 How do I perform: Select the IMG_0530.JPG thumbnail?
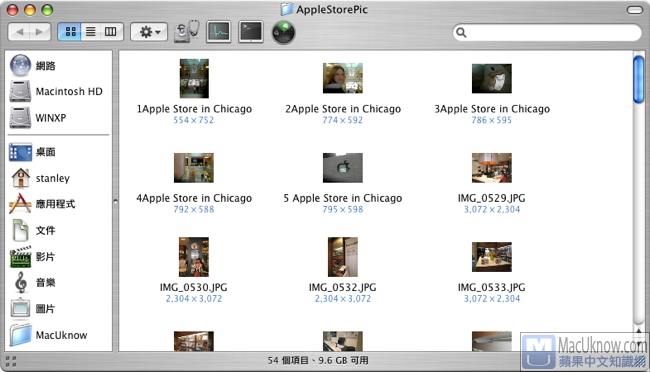tap(194, 257)
